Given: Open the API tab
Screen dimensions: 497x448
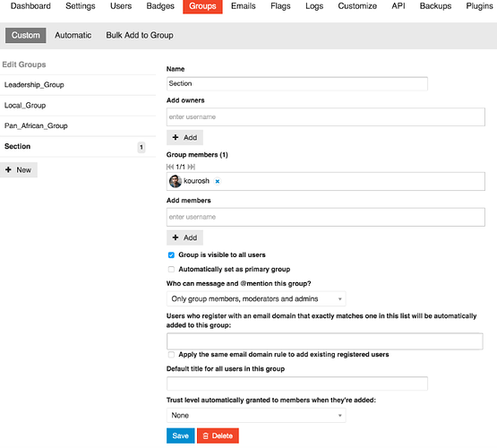Looking at the screenshot, I should click(x=398, y=6).
